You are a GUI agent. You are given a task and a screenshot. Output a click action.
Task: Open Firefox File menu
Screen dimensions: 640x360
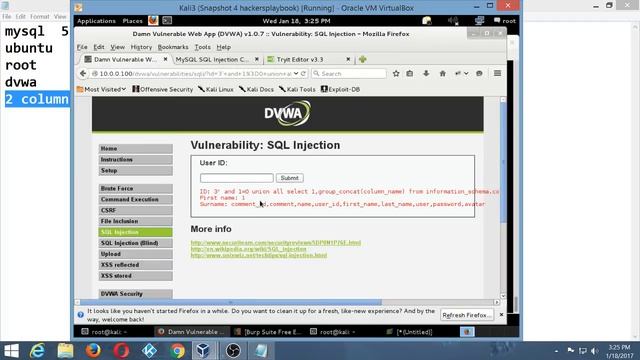coord(82,47)
